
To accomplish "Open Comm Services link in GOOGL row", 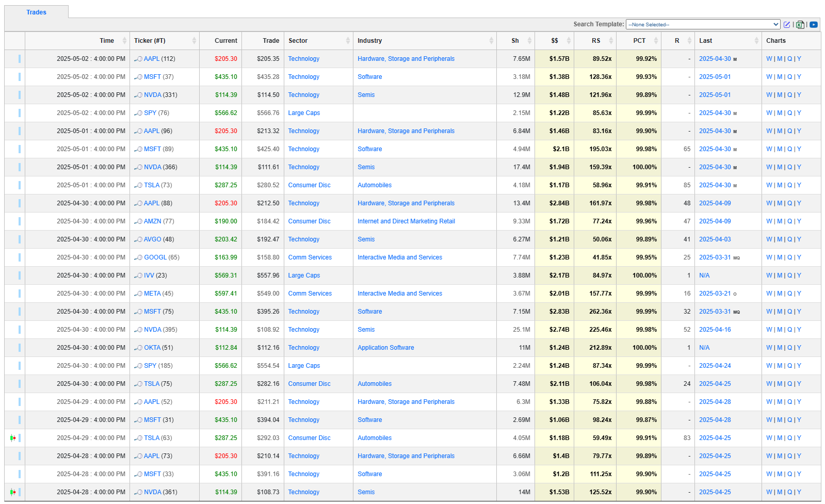I will click(310, 257).
